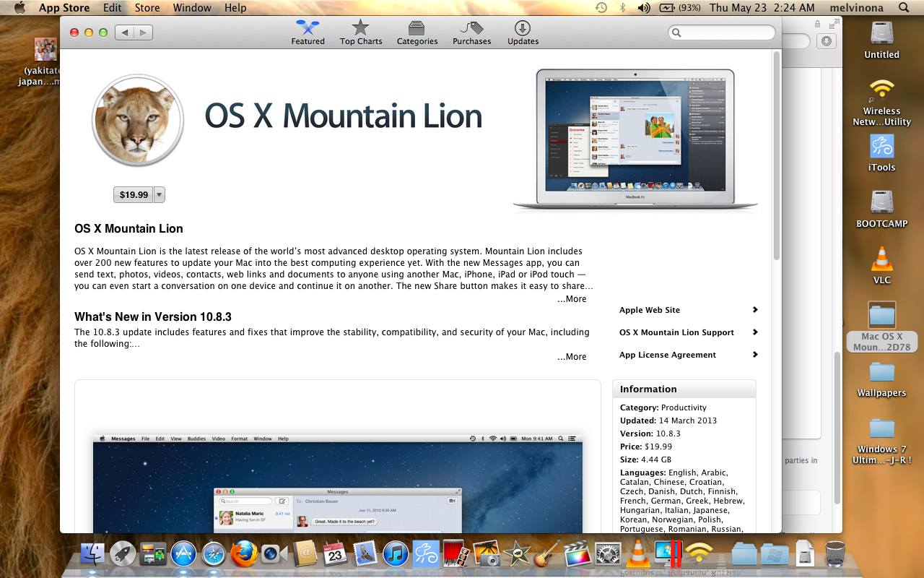Click the MacBook Air banner image

[x=635, y=139]
